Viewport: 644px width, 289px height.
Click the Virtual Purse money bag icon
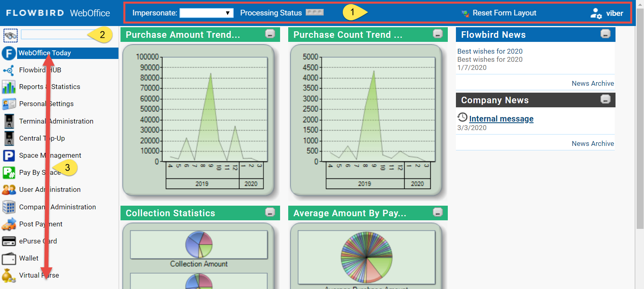coord(9,276)
